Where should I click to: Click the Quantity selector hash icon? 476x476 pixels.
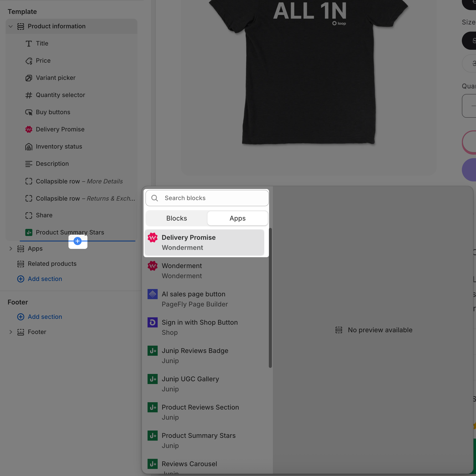click(x=29, y=95)
